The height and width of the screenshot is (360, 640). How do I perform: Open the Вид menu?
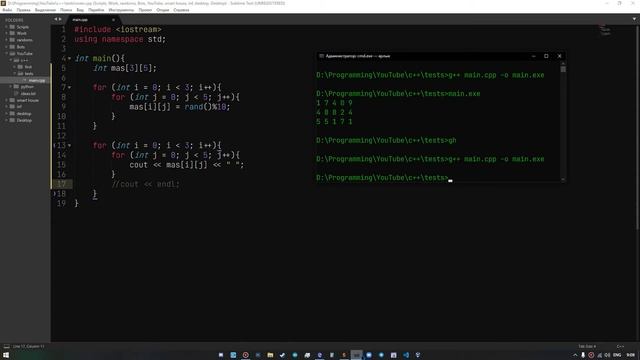tap(80, 10)
